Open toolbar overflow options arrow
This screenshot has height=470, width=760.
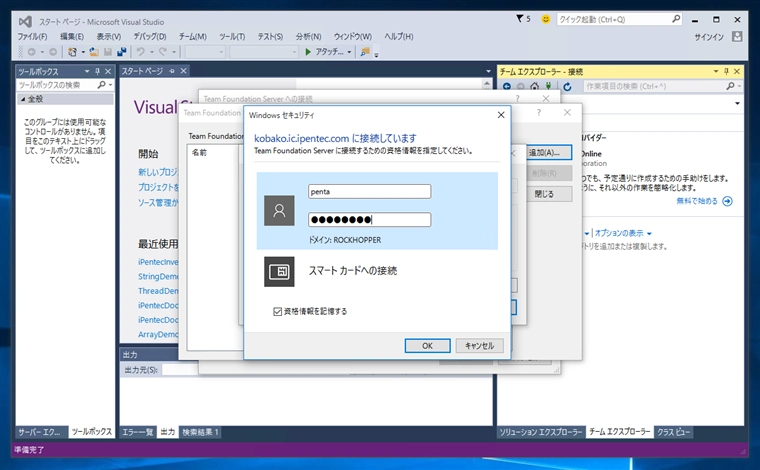point(376,54)
